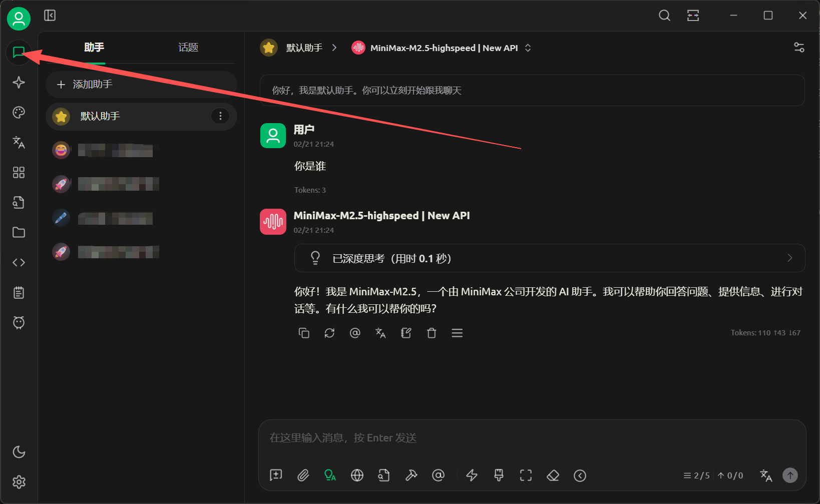Click the user message avatar
820x504 pixels.
coord(273,136)
